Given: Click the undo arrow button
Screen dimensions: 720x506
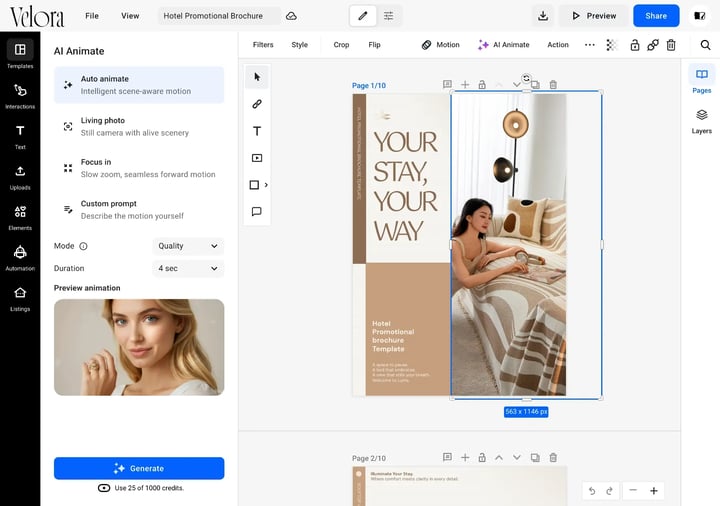Looking at the screenshot, I should click(x=592, y=491).
